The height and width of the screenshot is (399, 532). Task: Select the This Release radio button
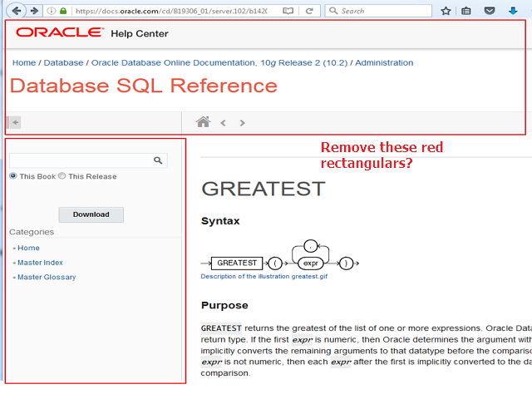tap(62, 176)
